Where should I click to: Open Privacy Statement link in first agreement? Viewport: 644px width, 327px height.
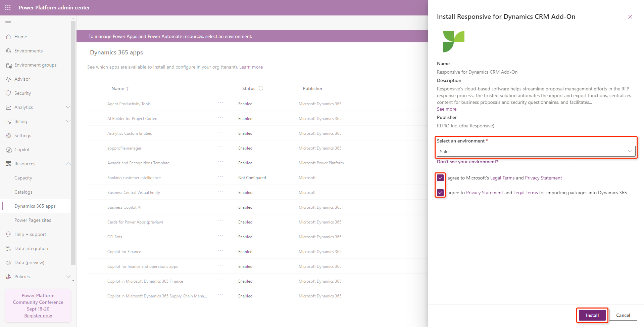(543, 178)
